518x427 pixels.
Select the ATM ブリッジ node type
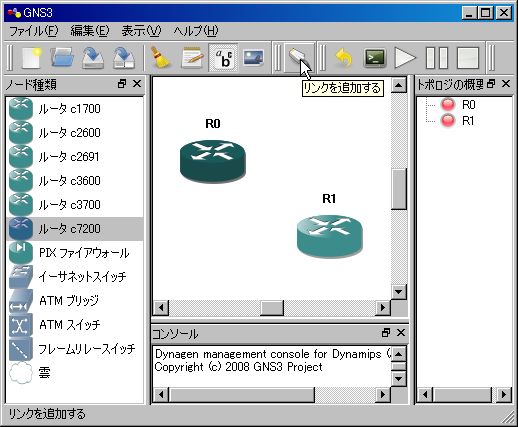click(75, 301)
